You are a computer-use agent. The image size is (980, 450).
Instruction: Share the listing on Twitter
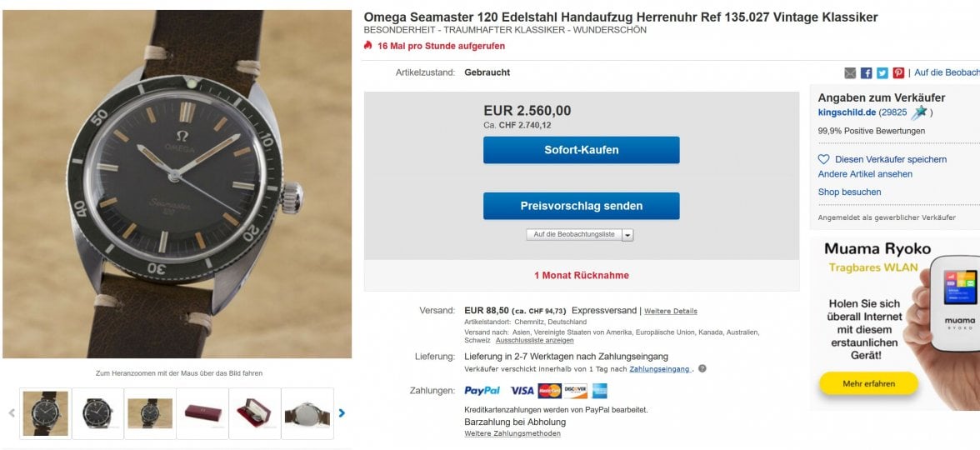[882, 73]
